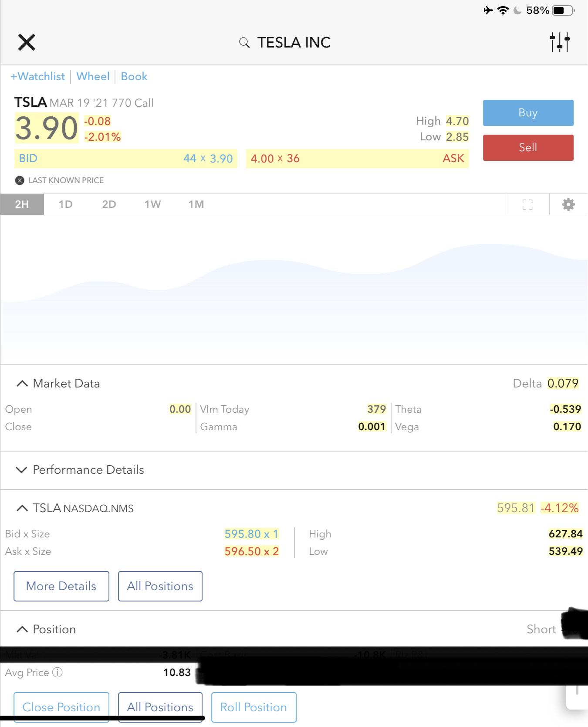Tap the last price 3.90

(x=47, y=128)
